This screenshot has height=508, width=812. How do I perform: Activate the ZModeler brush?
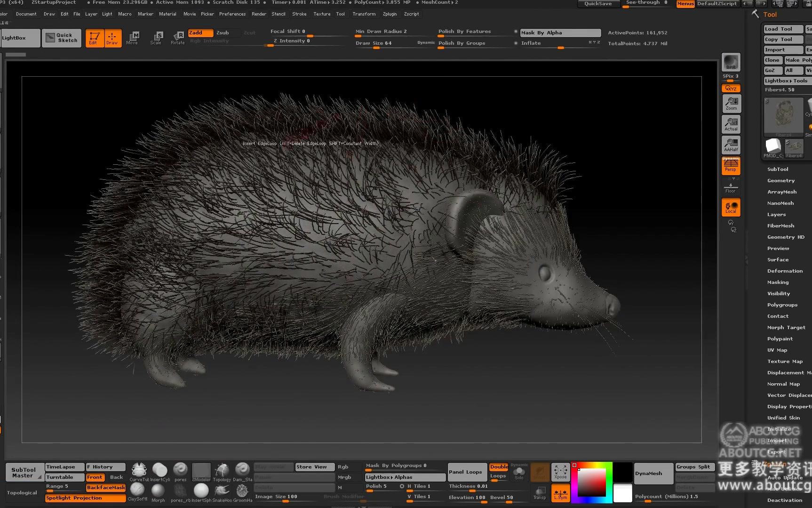tap(201, 471)
